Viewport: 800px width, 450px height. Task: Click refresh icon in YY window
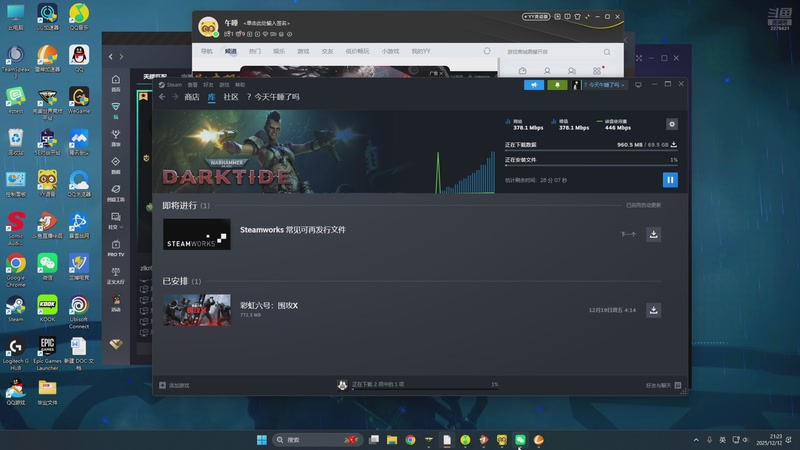(x=487, y=51)
